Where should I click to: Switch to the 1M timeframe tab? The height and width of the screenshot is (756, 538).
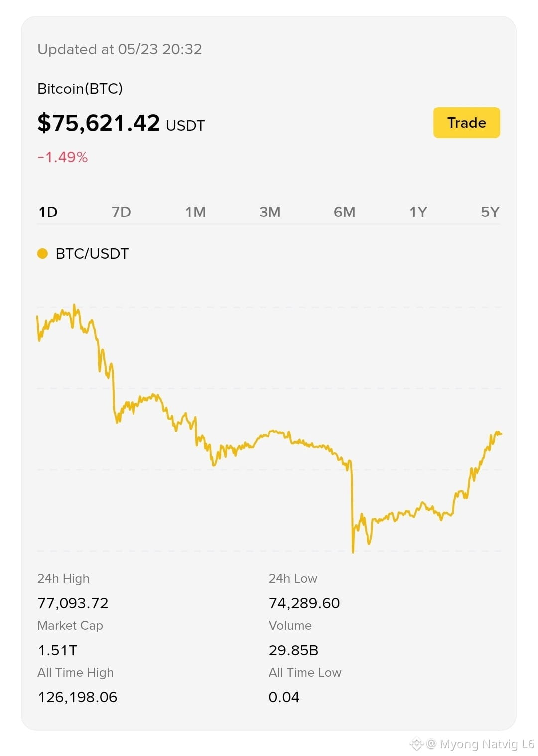tap(195, 212)
